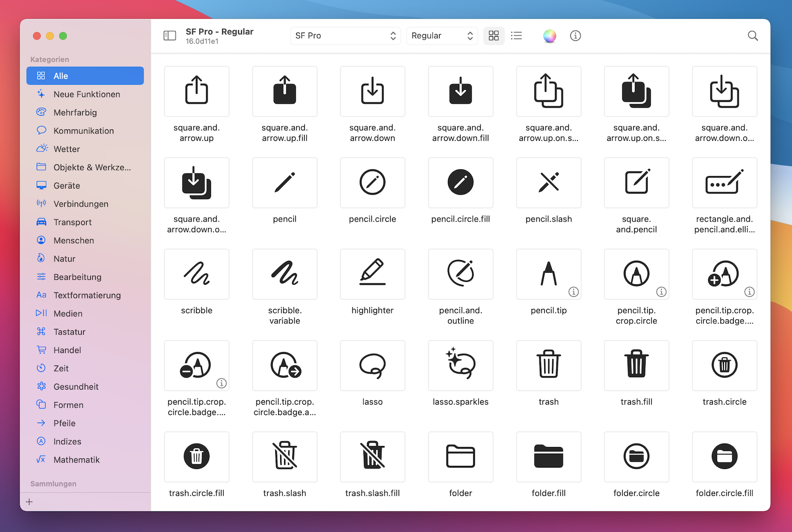This screenshot has height=532, width=792.
Task: Open the Wetter category
Action: tap(67, 149)
